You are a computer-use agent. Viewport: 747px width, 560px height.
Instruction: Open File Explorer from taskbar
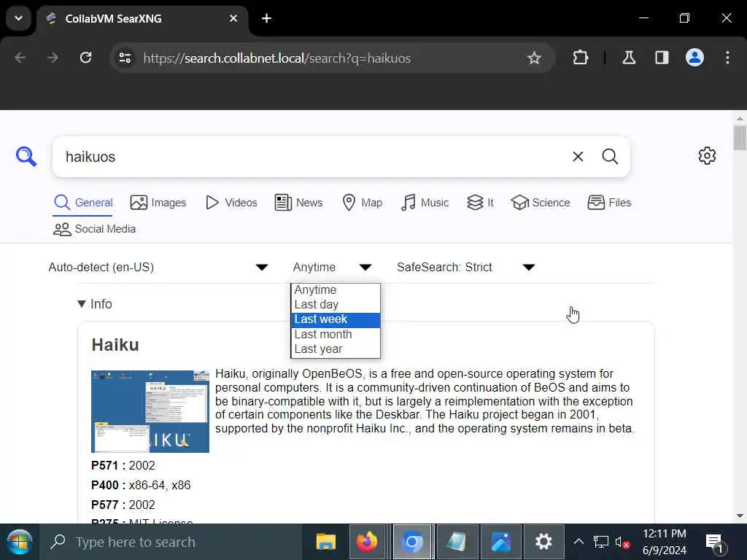click(x=326, y=542)
